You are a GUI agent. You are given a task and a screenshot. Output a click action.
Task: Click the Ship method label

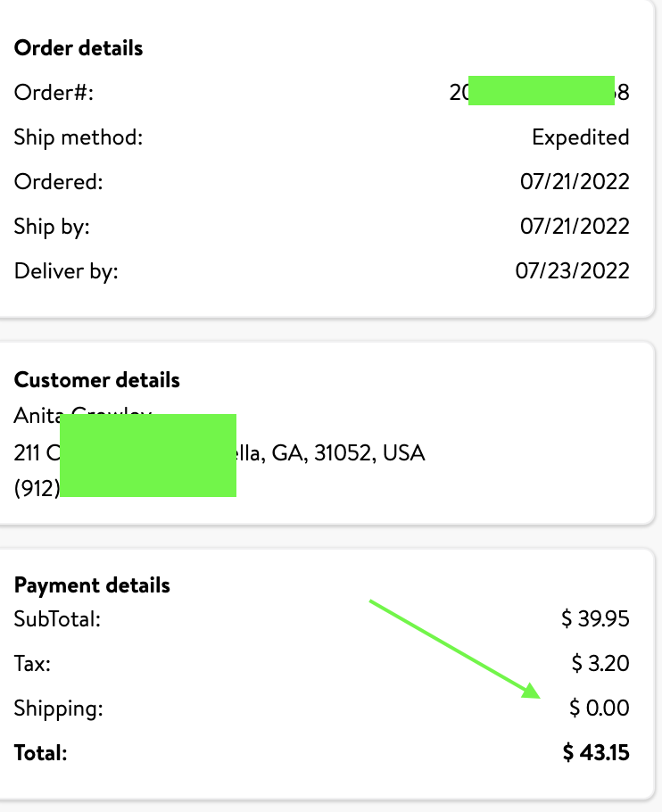[x=79, y=137]
